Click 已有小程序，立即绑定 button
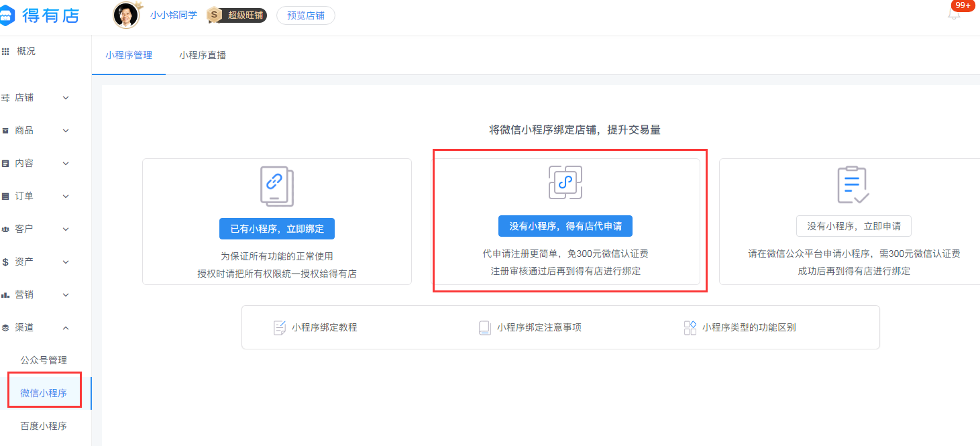980x446 pixels. tap(277, 229)
